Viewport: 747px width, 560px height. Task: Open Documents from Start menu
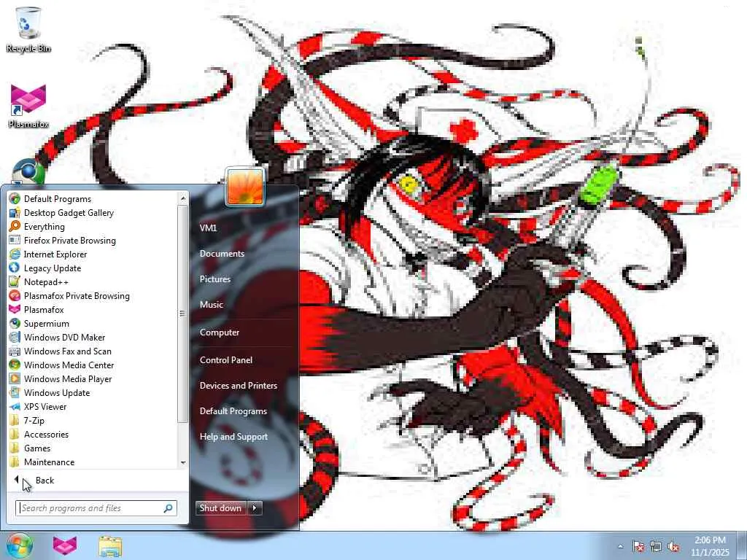(x=222, y=253)
